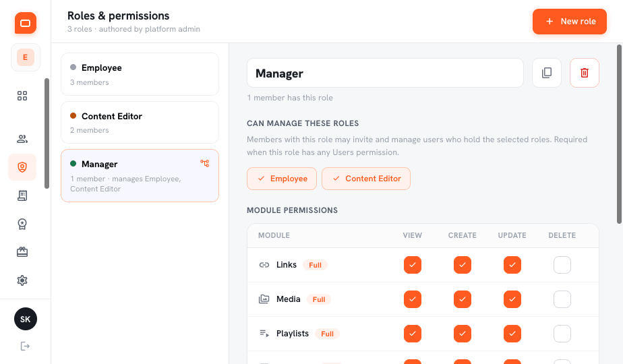Click the Full badge next to Media
Screen dimensions: 623x364
[319, 299]
